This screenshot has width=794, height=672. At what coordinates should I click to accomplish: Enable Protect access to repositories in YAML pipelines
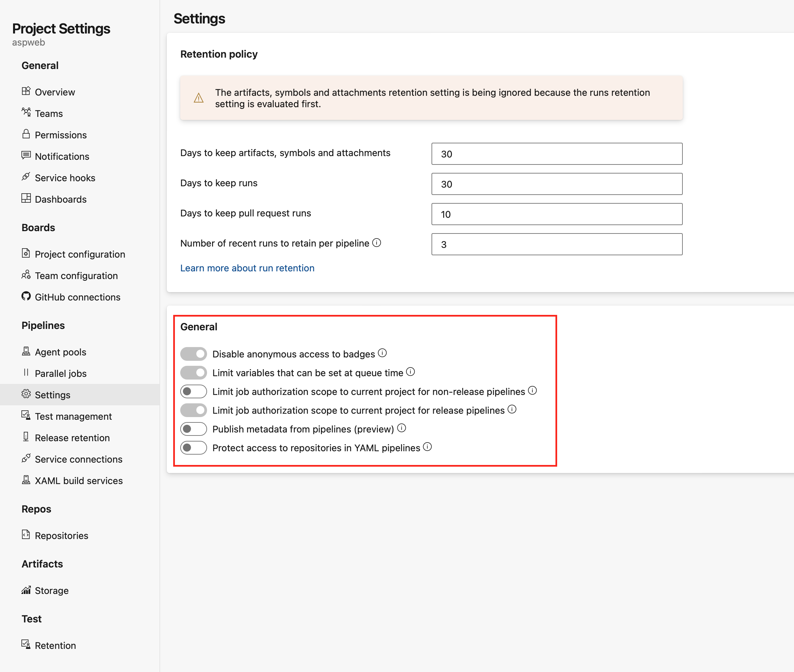(x=194, y=448)
